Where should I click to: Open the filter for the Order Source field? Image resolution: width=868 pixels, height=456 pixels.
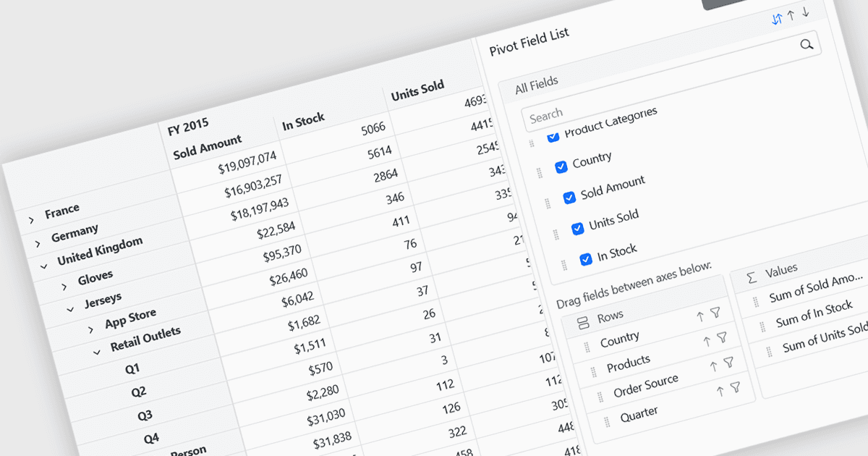pyautogui.click(x=728, y=363)
